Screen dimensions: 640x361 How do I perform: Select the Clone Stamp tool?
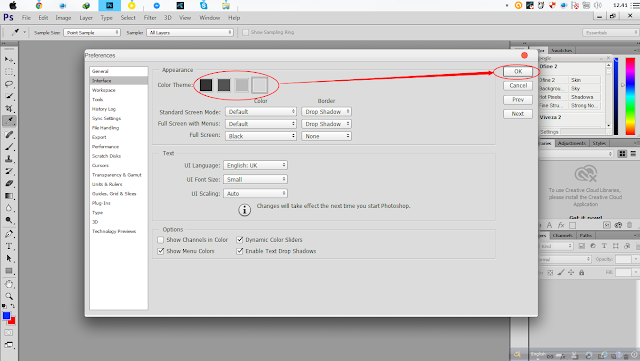point(9,159)
